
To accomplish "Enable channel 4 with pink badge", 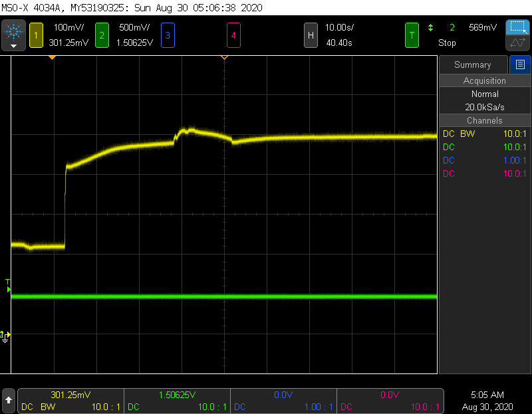I will coord(233,35).
